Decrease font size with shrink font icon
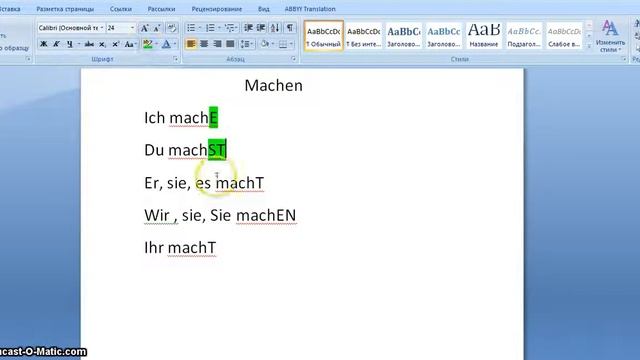Screen dimensions: 640x360 157,28
